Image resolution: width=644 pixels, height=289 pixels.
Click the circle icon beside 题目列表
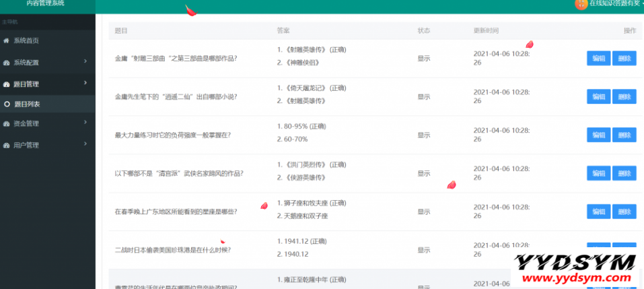[x=7, y=104]
